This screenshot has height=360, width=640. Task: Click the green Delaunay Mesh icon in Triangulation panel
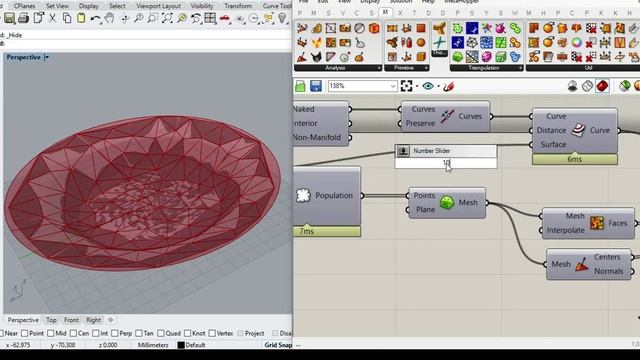tap(458, 57)
